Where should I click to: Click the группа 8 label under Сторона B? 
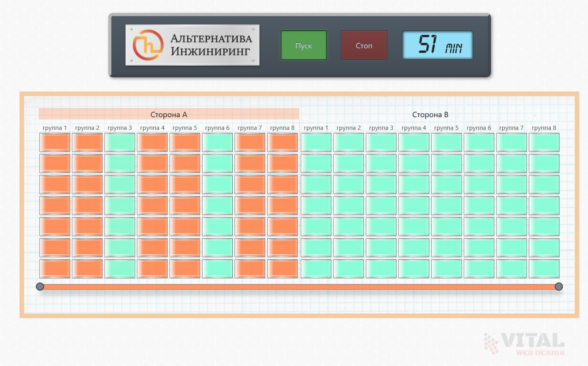point(544,128)
